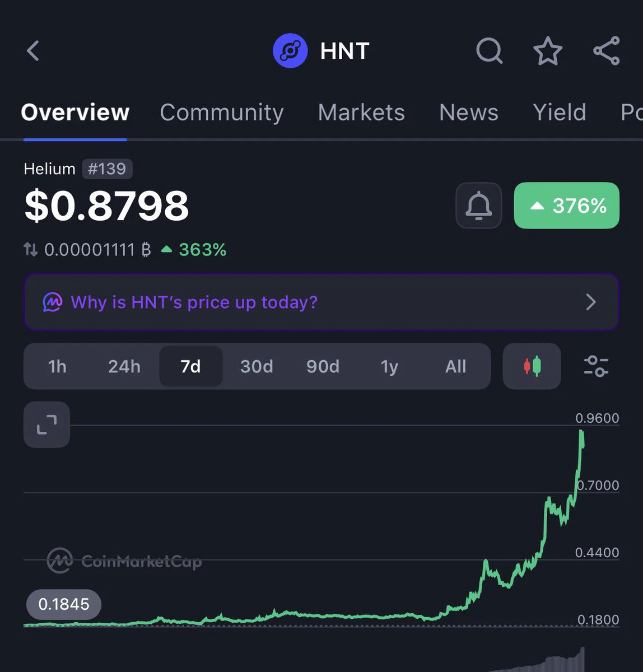The image size is (643, 672).
Task: Select the 1h chart range
Action: click(58, 366)
